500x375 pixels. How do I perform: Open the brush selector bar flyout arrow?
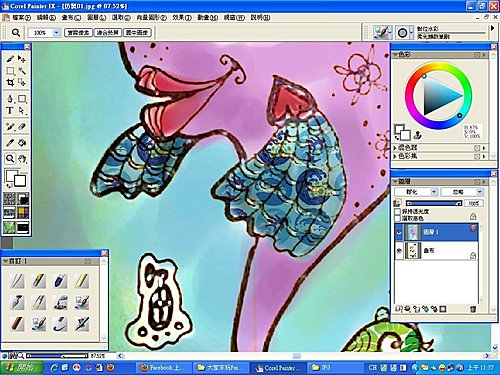(x=493, y=29)
